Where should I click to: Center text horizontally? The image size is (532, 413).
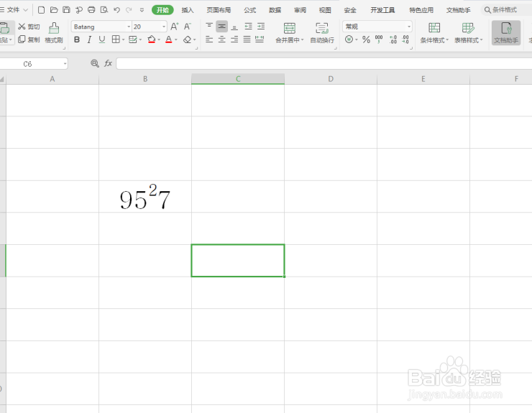coord(222,40)
